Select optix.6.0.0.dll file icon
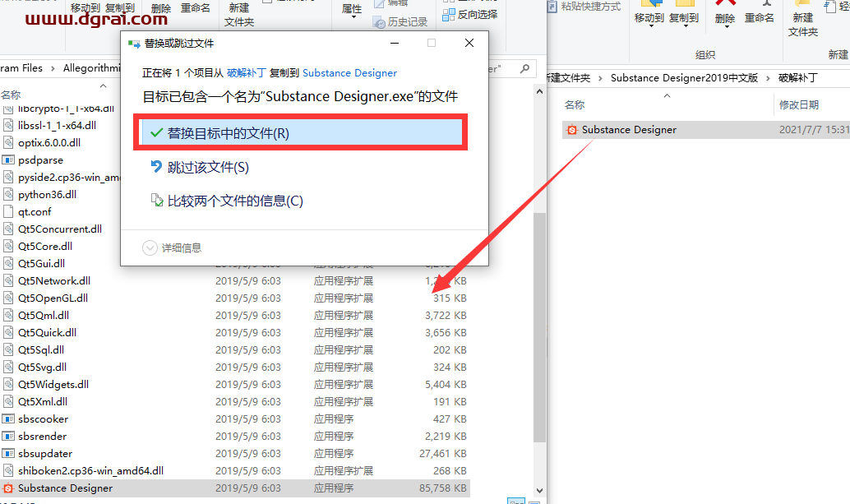 tap(8, 142)
